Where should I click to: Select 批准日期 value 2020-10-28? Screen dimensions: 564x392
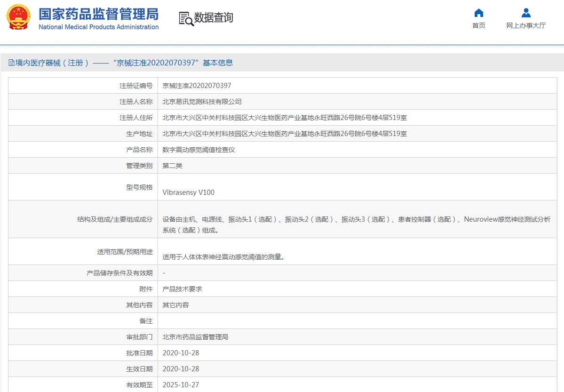point(181,353)
